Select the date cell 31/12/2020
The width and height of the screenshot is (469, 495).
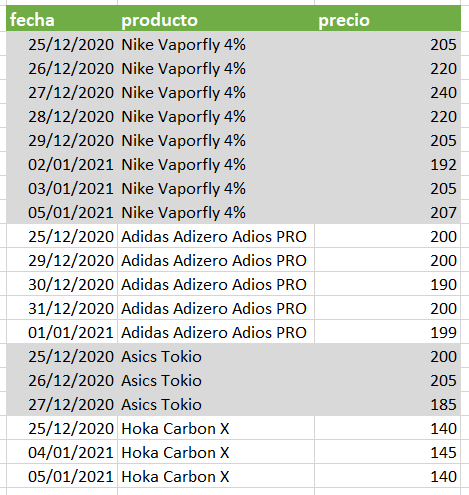tap(62, 309)
